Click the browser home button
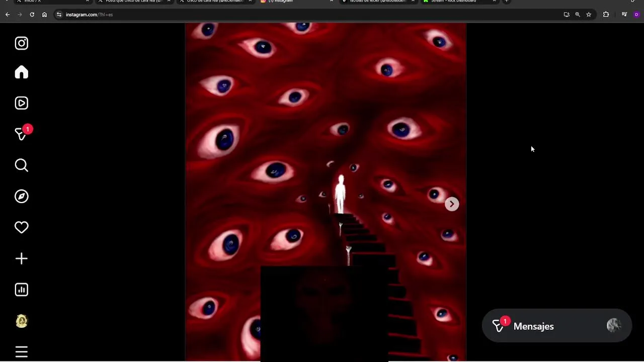 point(44,15)
